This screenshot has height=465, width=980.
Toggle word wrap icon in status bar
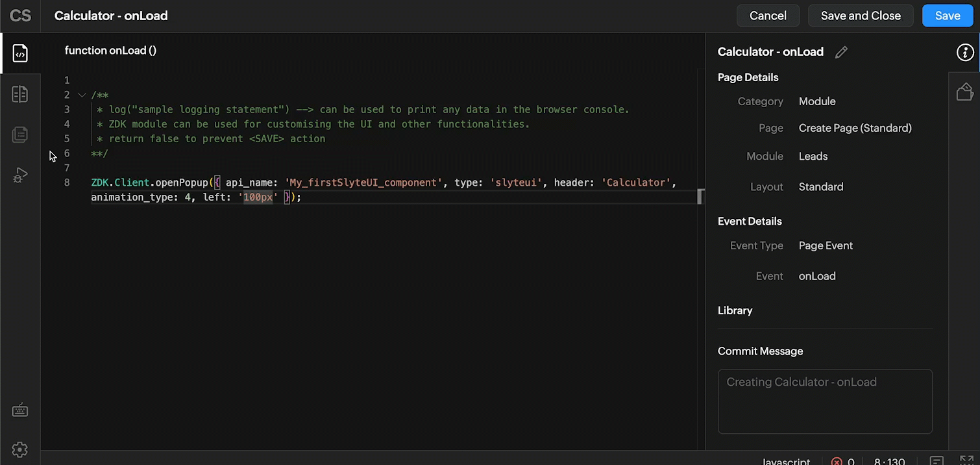coord(937,461)
